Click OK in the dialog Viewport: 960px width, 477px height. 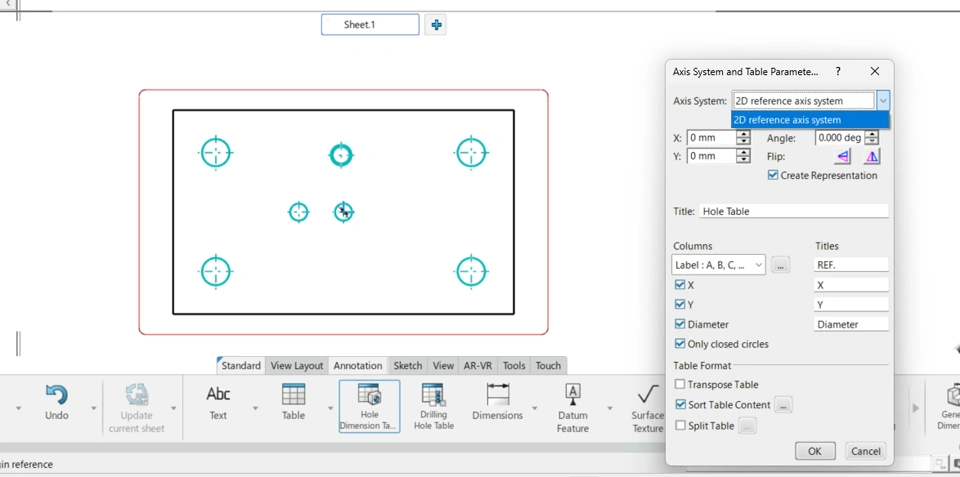pyautogui.click(x=815, y=451)
